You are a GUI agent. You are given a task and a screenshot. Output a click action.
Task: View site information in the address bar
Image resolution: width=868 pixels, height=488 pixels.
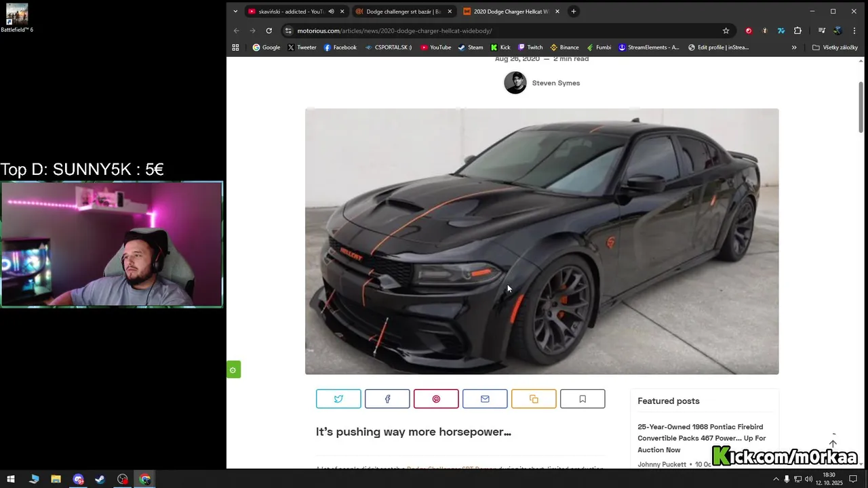pos(288,30)
